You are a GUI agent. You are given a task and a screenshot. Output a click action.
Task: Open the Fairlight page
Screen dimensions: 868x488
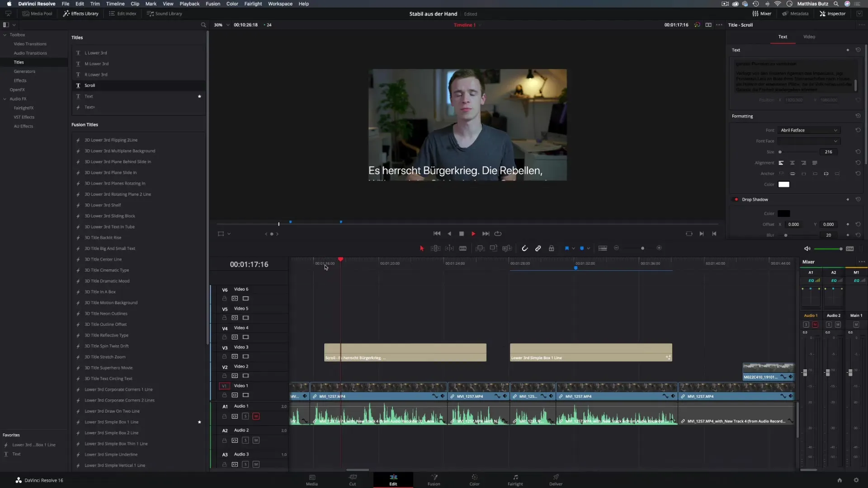click(x=515, y=480)
